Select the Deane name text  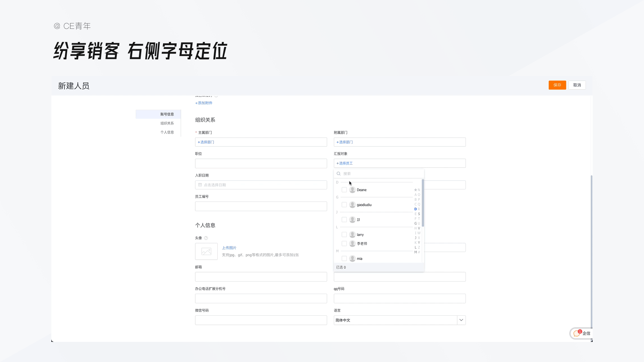pos(362,190)
